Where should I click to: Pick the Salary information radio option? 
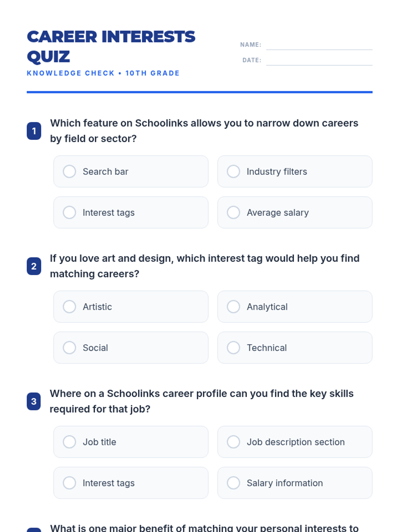tap(295, 483)
